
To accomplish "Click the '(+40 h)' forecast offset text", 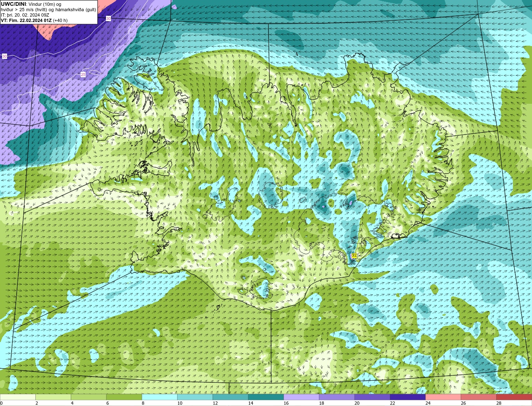I will [60, 20].
